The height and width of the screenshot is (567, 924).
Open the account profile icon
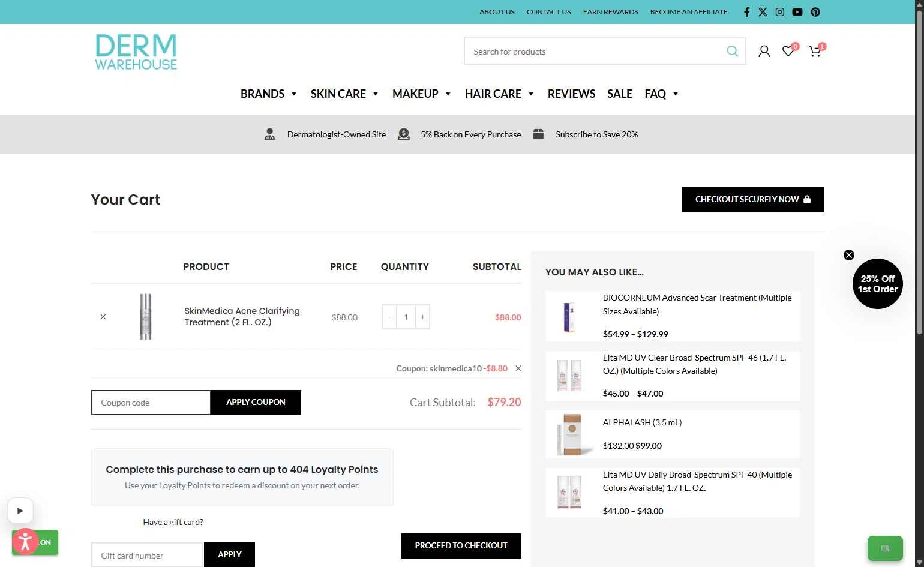pyautogui.click(x=764, y=52)
